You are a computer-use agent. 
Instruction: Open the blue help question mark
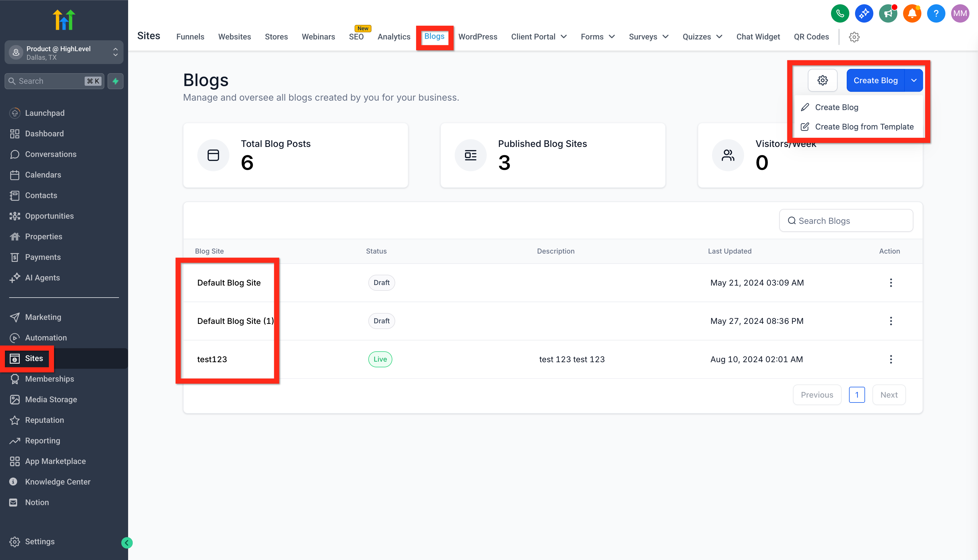tap(936, 14)
